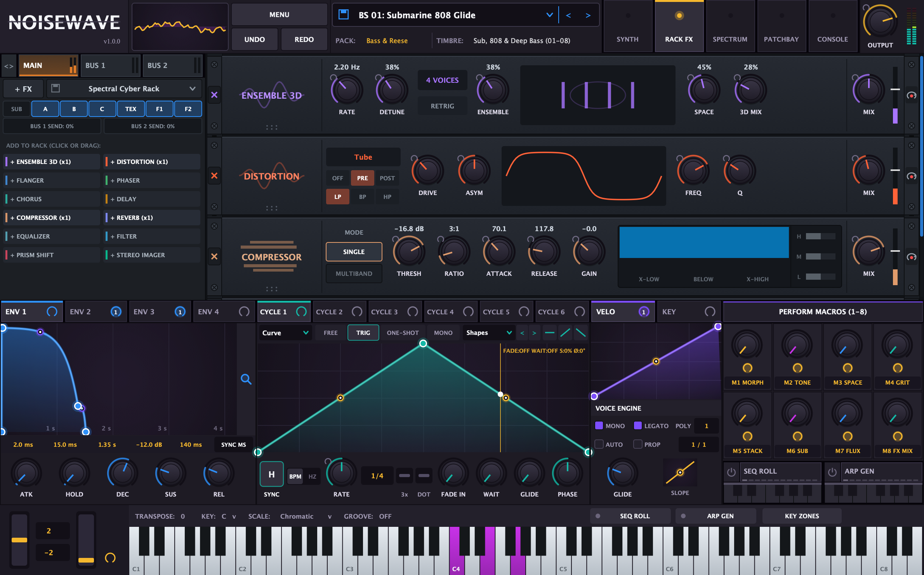The image size is (924, 575).
Task: Open the ENV 2 tab
Action: pyautogui.click(x=96, y=312)
